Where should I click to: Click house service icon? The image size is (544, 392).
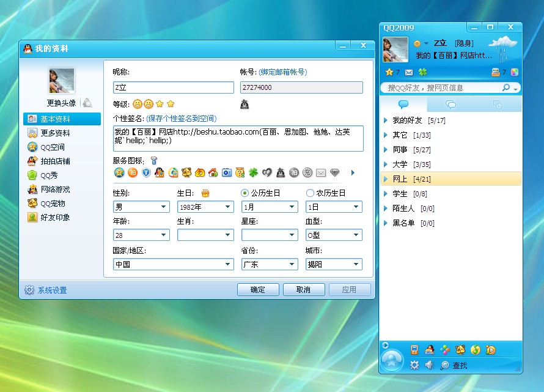pos(213,172)
